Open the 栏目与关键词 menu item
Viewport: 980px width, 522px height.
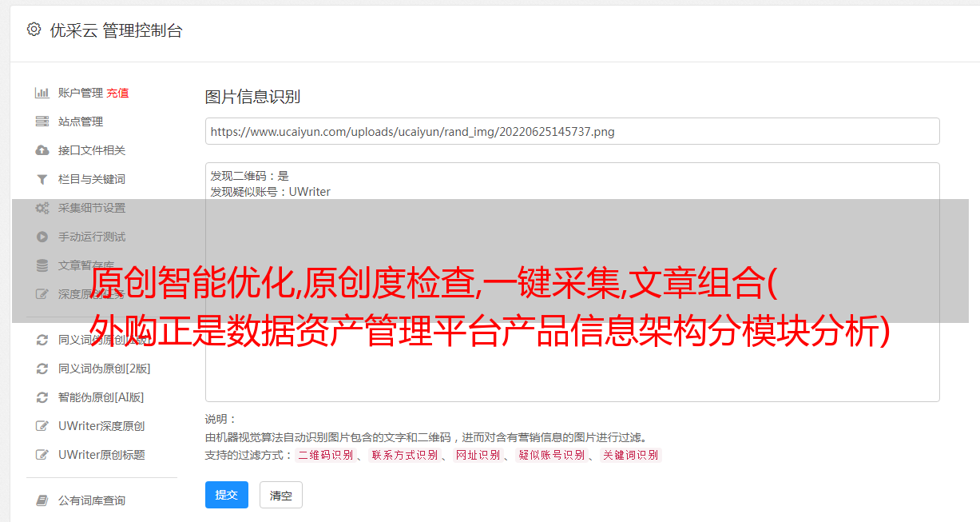pos(92,179)
